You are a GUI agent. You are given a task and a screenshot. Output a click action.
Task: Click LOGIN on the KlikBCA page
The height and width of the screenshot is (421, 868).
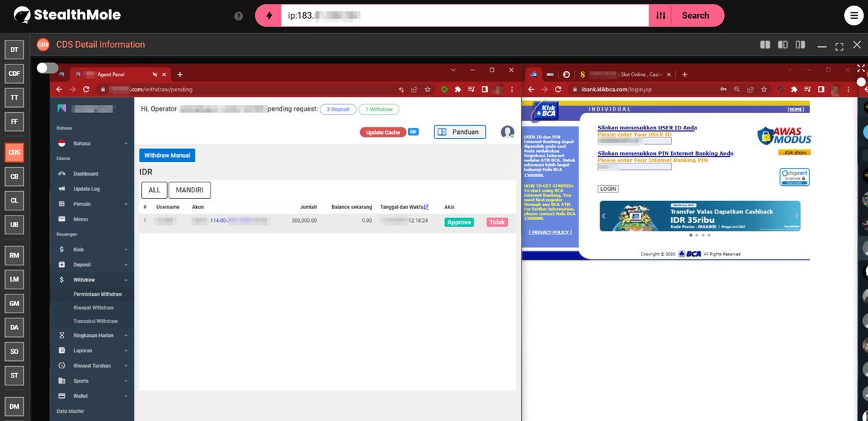pyautogui.click(x=608, y=189)
